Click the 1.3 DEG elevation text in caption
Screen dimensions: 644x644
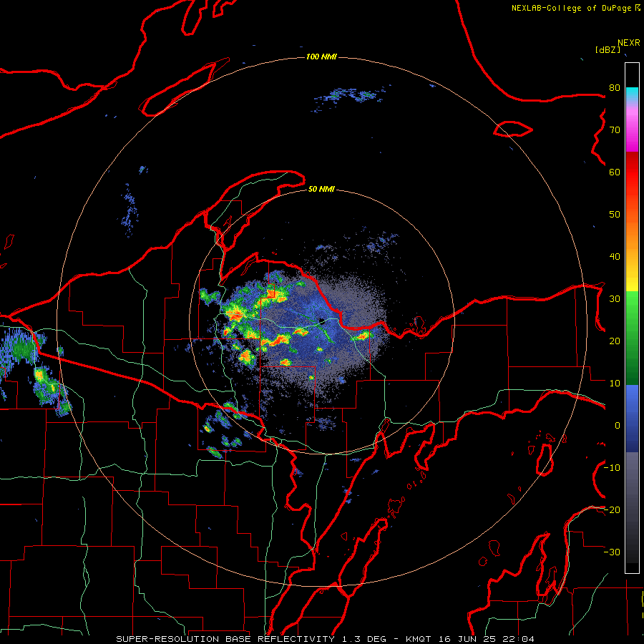[364, 639]
